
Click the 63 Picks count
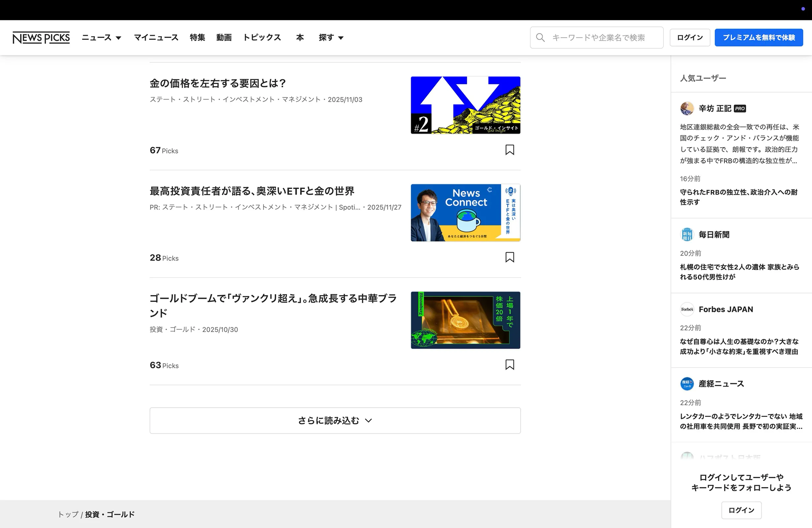(164, 365)
